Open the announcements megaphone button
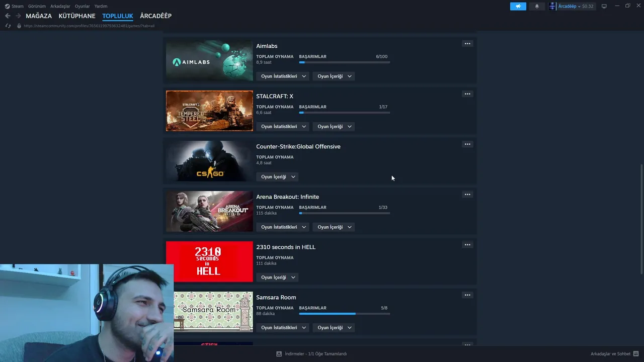 518,6
